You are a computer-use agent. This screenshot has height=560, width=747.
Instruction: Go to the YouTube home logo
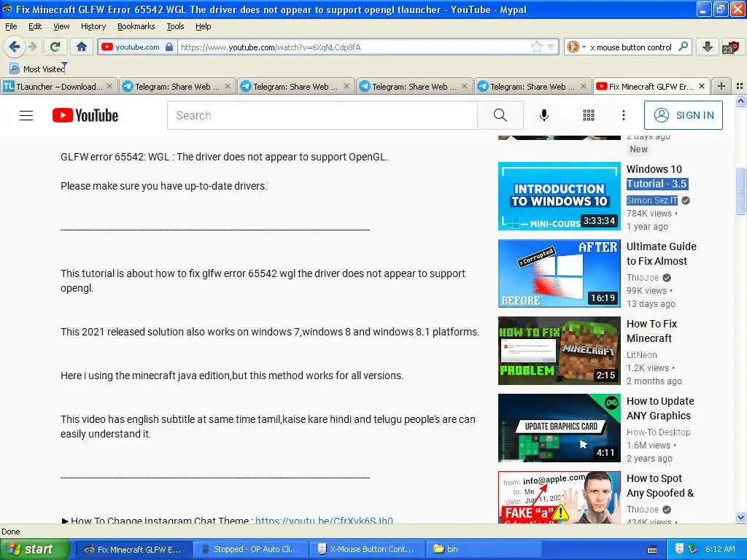[x=85, y=115]
